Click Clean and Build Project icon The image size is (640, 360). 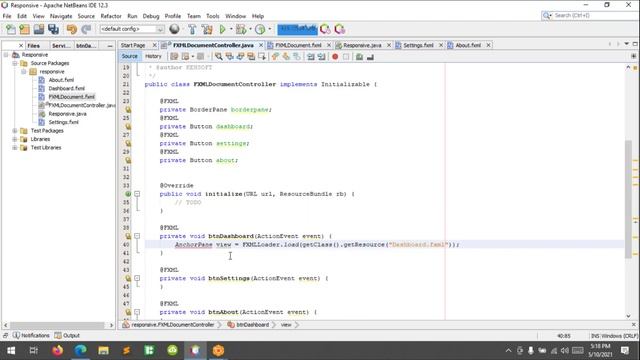coord(207,29)
